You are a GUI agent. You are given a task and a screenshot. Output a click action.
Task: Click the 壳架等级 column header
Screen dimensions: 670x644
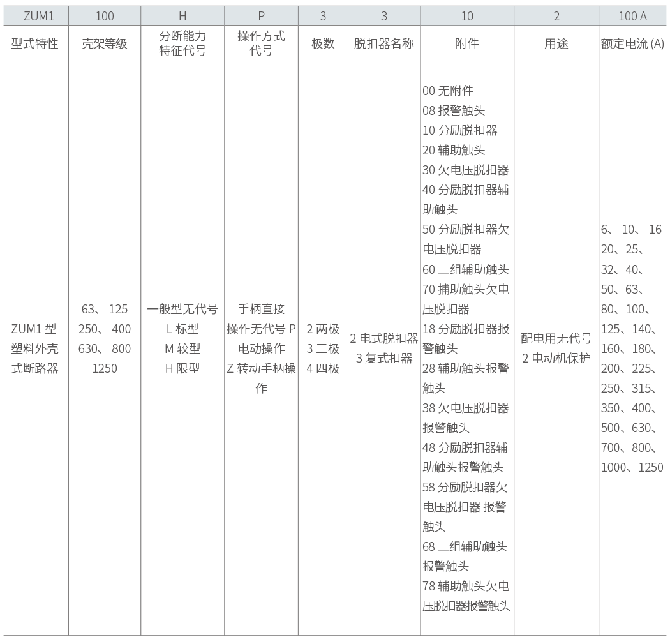[105, 44]
